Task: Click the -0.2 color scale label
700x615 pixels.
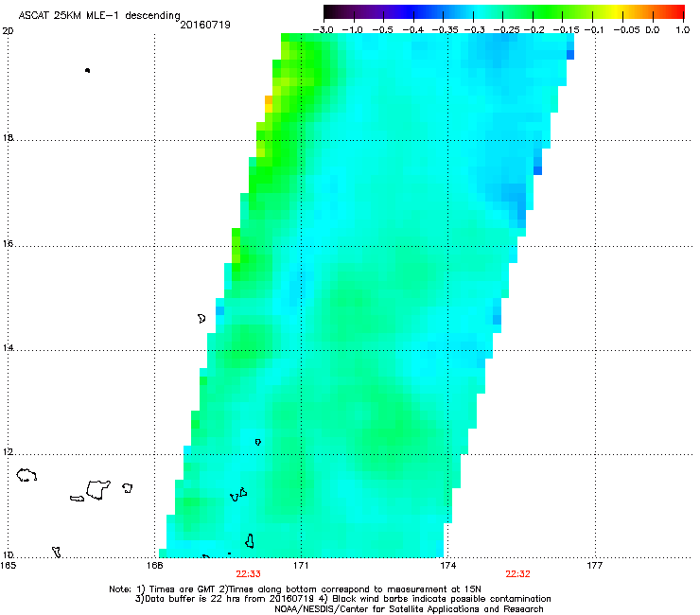Action: (x=534, y=30)
